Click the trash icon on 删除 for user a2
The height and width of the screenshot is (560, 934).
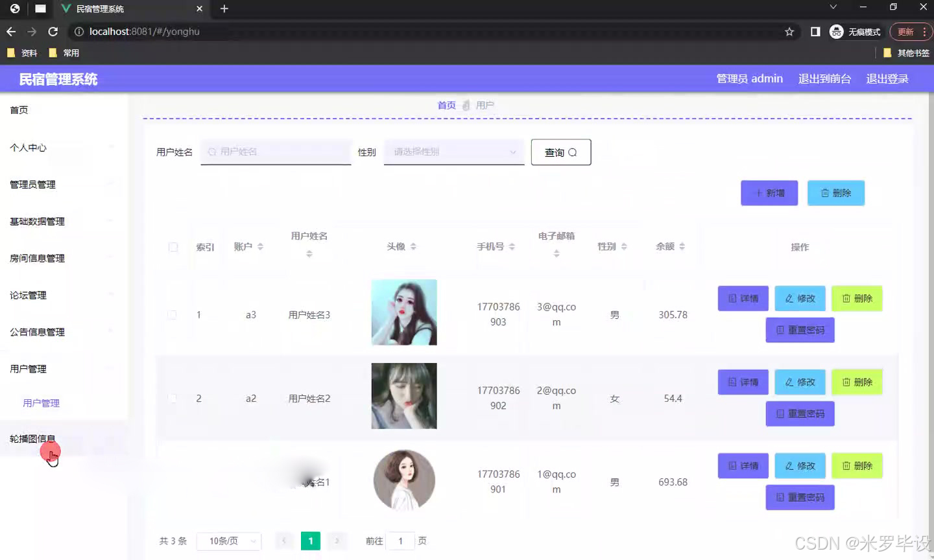(847, 382)
